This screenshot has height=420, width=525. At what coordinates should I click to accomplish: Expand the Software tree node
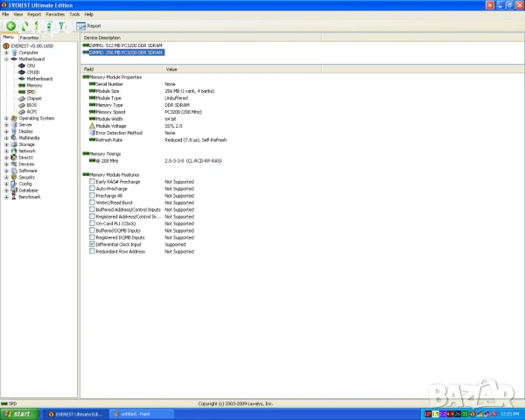tap(6, 171)
